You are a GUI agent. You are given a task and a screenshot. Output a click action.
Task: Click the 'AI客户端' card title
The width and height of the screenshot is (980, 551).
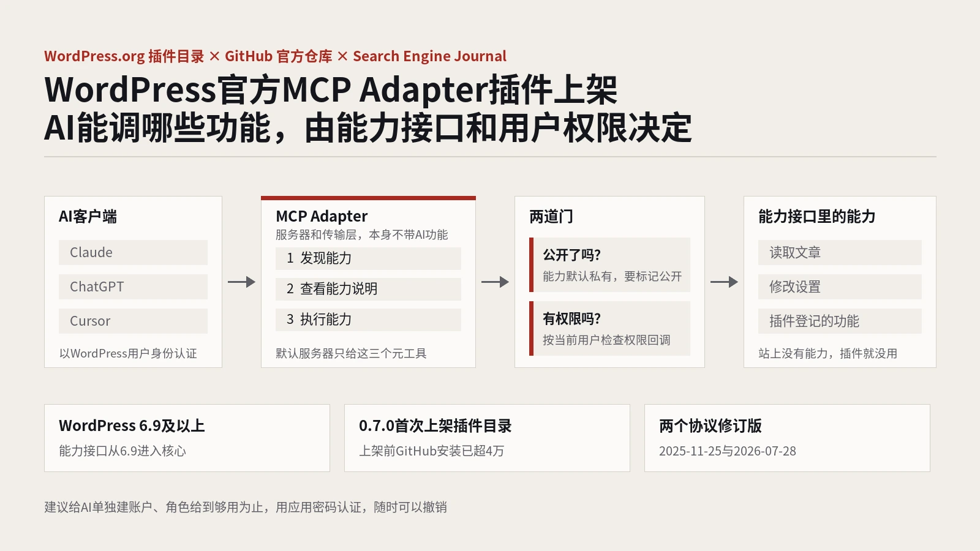(88, 216)
